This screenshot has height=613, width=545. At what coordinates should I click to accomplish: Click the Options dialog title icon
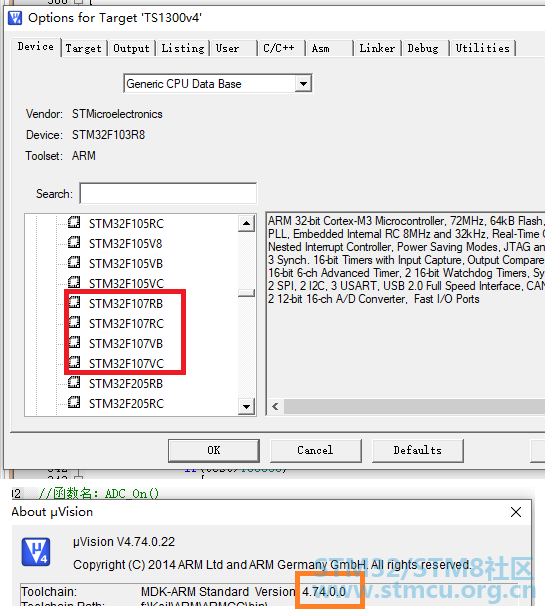pos(15,18)
